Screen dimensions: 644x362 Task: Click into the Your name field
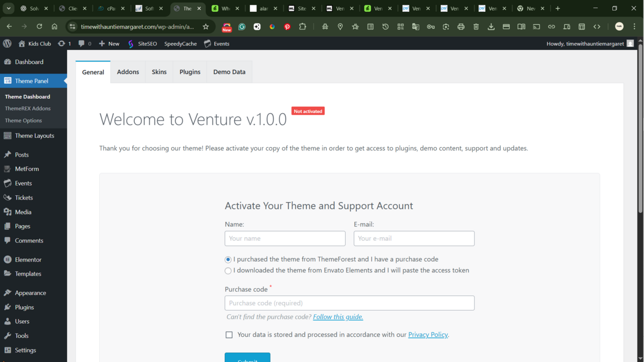pyautogui.click(x=285, y=239)
